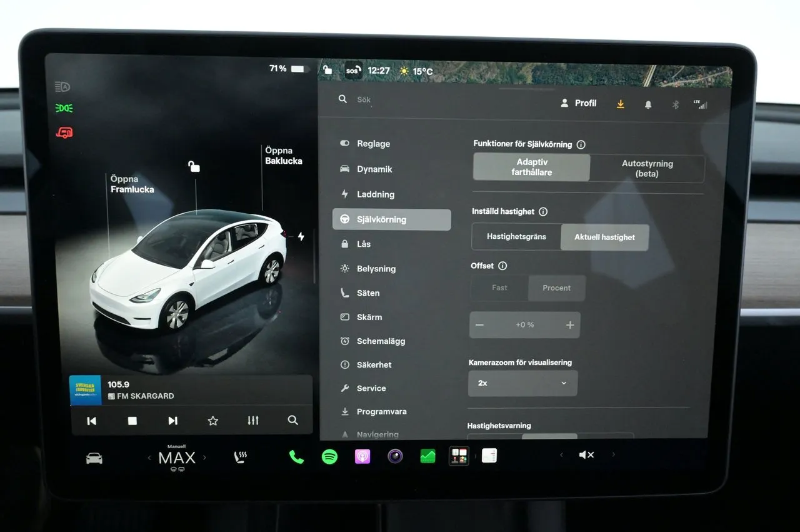Open the notifications bell icon
This screenshot has height=532, width=800.
(x=648, y=104)
